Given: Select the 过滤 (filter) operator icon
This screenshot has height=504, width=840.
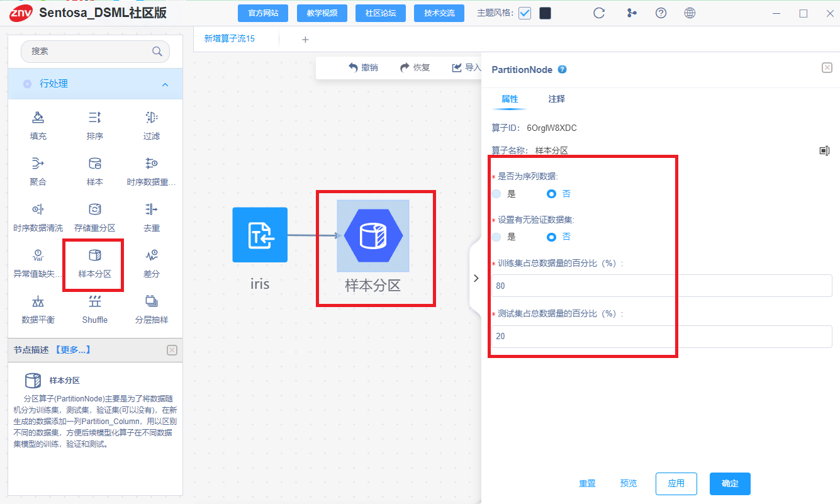Looking at the screenshot, I should pos(151,118).
